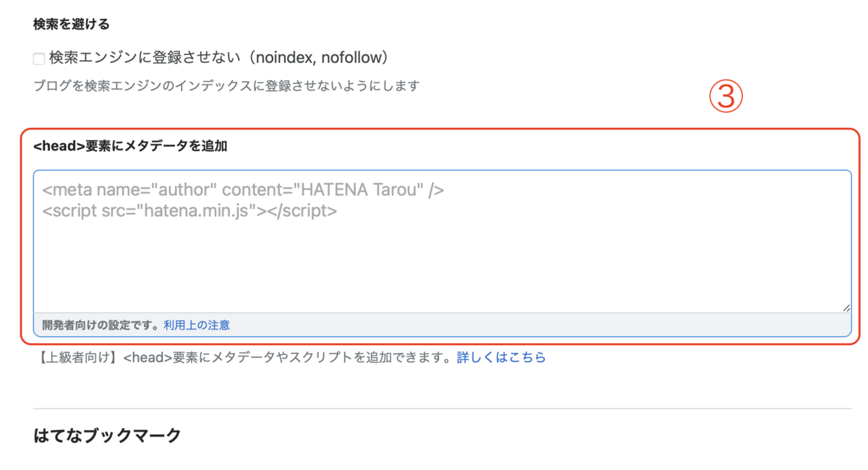
Task: Select the meta author placeholder text
Action: [242, 189]
